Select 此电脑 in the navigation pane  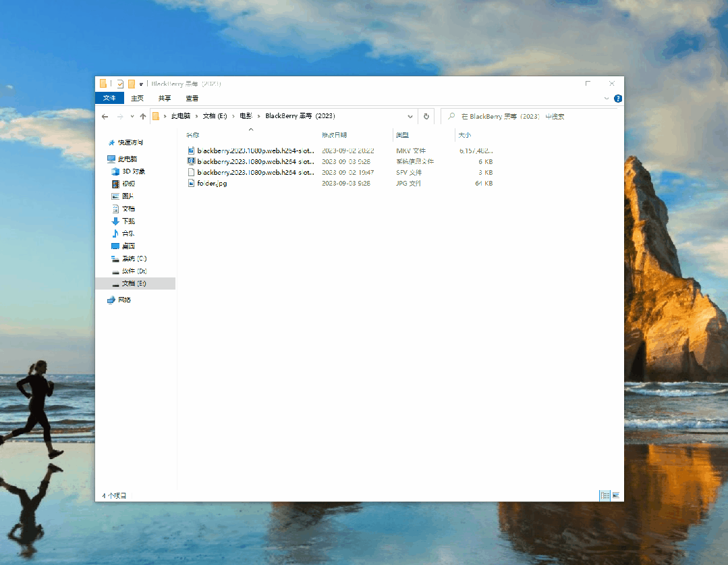pos(128,159)
